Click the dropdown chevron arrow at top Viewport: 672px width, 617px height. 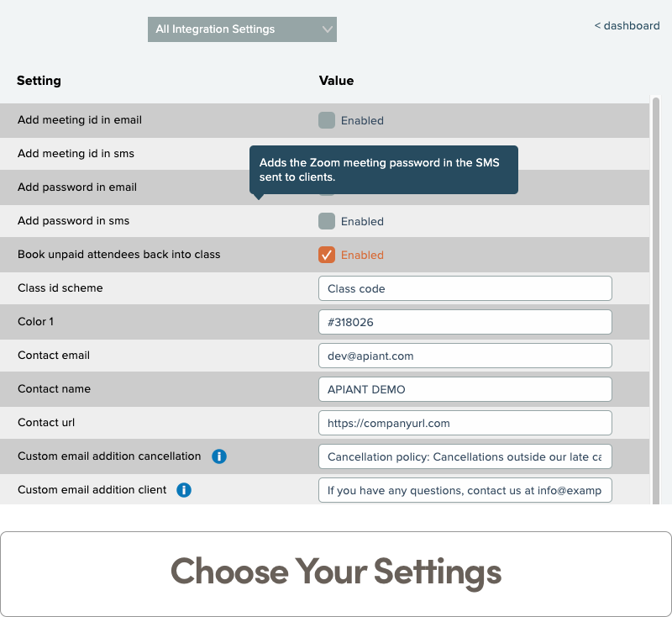328,29
